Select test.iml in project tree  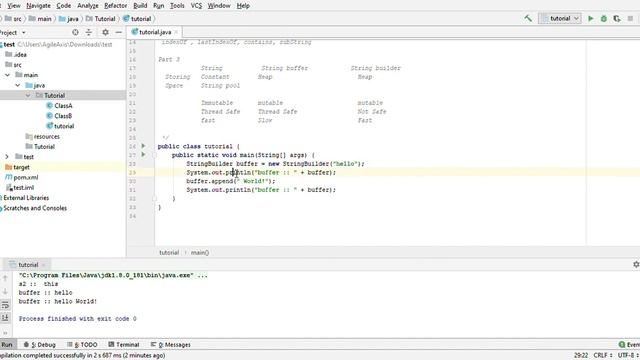point(20,188)
